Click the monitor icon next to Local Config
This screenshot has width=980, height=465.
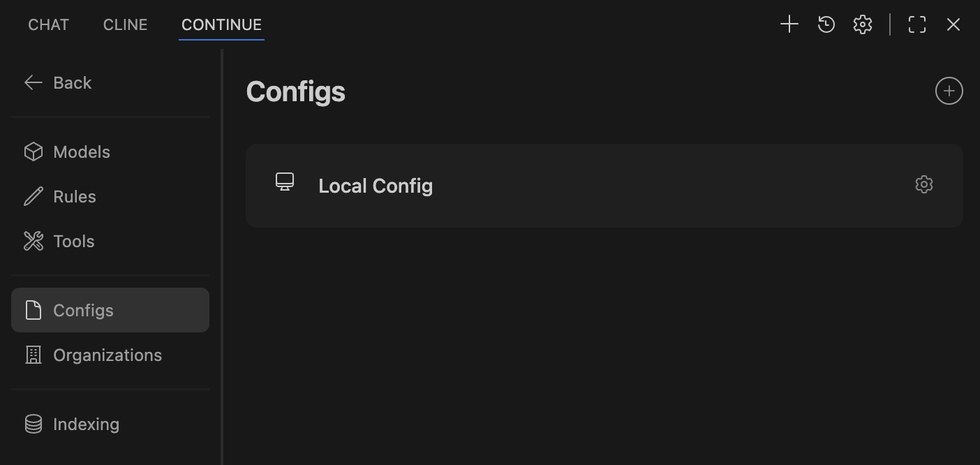pos(284,182)
